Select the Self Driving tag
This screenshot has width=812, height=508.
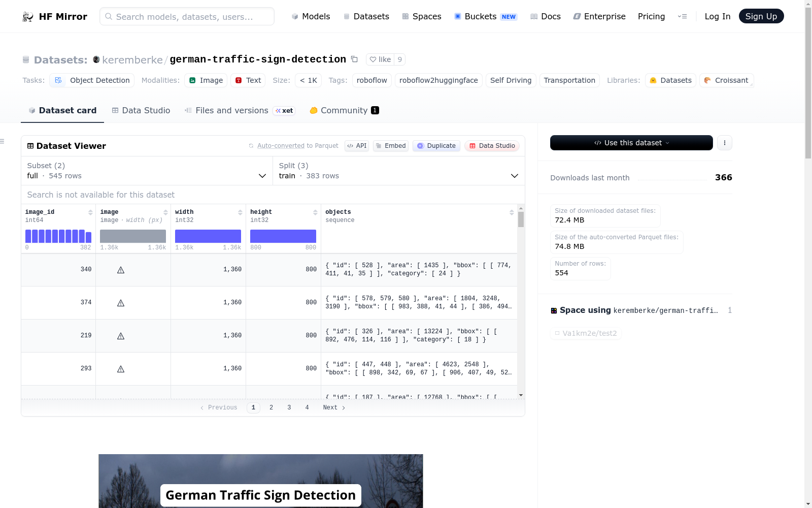[511, 80]
